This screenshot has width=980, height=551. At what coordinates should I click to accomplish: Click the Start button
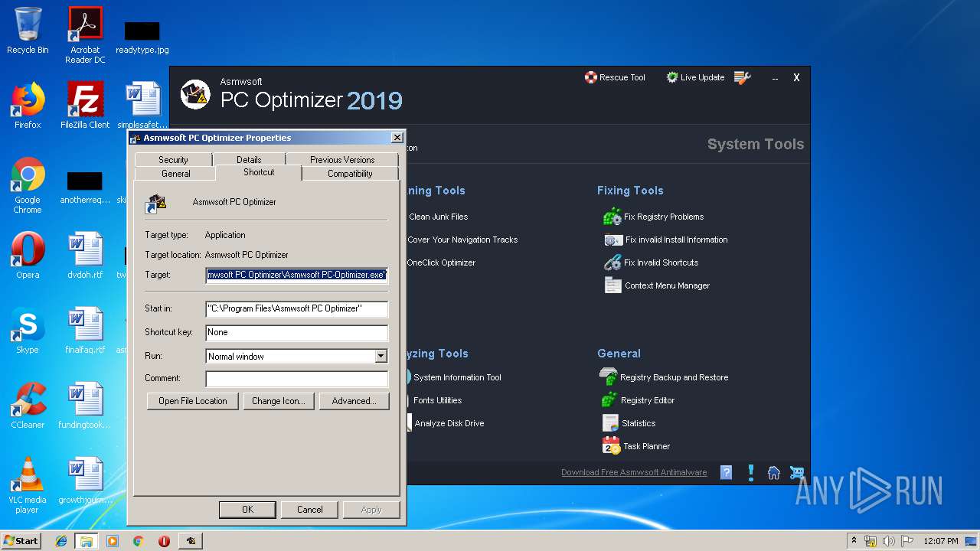(x=21, y=541)
